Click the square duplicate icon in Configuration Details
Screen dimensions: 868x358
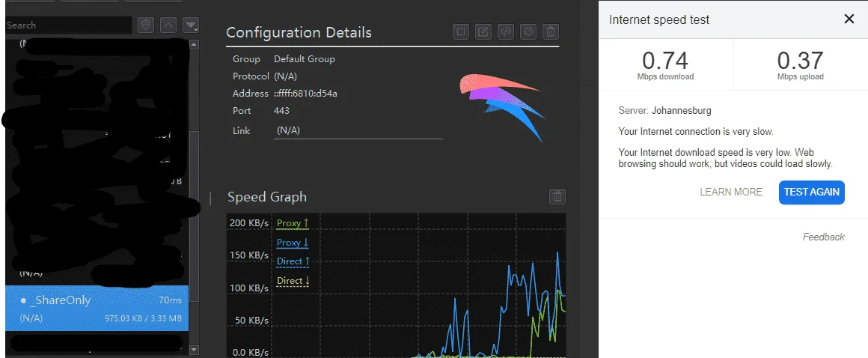[461, 31]
